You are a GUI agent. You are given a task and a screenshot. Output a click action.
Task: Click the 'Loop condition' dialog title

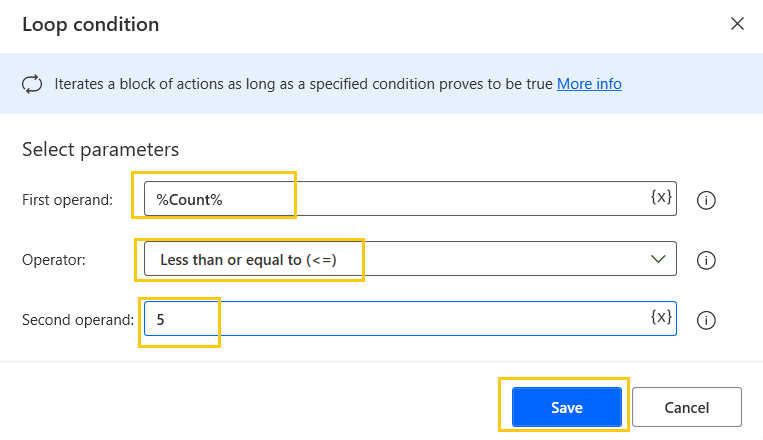pyautogui.click(x=90, y=24)
